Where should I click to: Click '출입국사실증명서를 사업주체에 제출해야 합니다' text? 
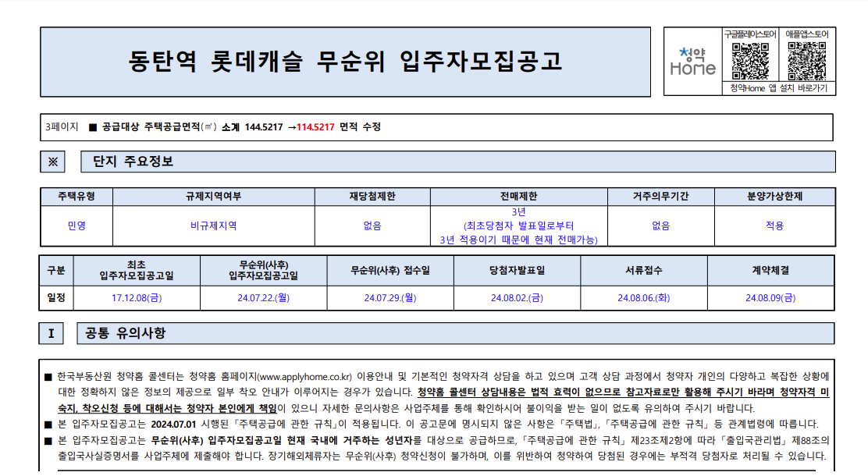coord(162,456)
